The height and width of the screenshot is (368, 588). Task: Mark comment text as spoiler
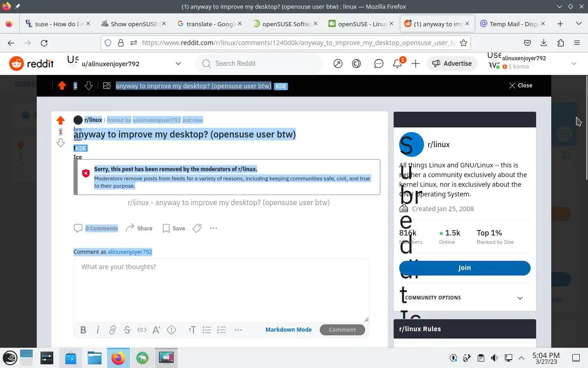click(171, 330)
